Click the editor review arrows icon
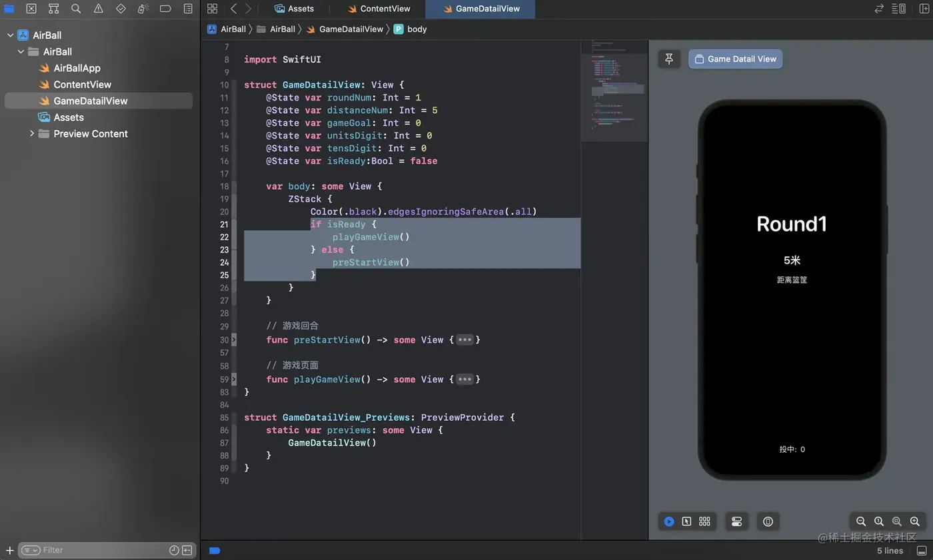 coord(880,9)
